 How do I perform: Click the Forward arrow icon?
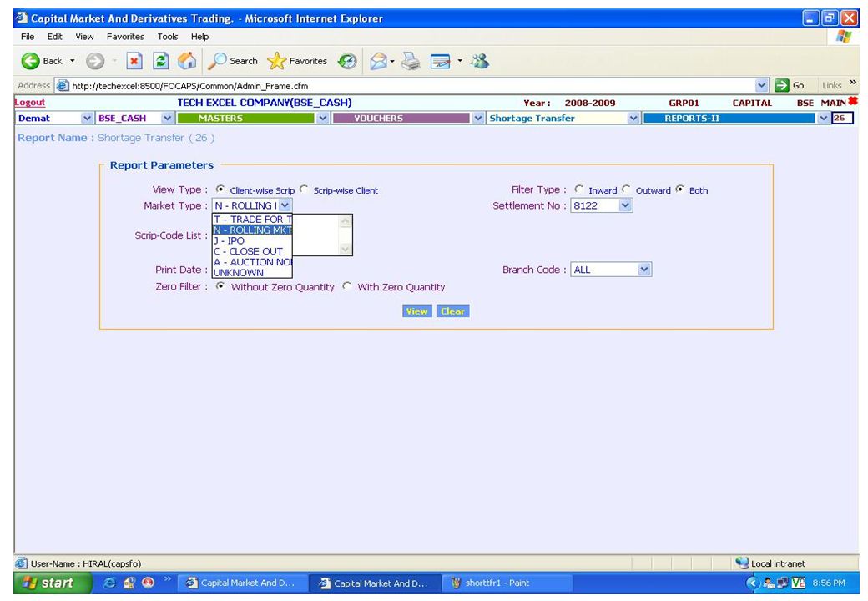(x=94, y=61)
